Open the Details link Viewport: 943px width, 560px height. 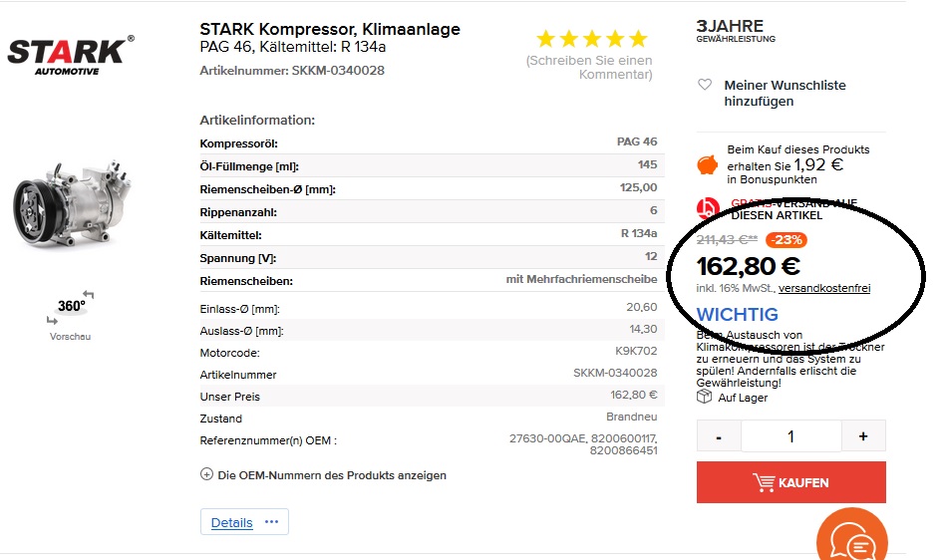231,522
